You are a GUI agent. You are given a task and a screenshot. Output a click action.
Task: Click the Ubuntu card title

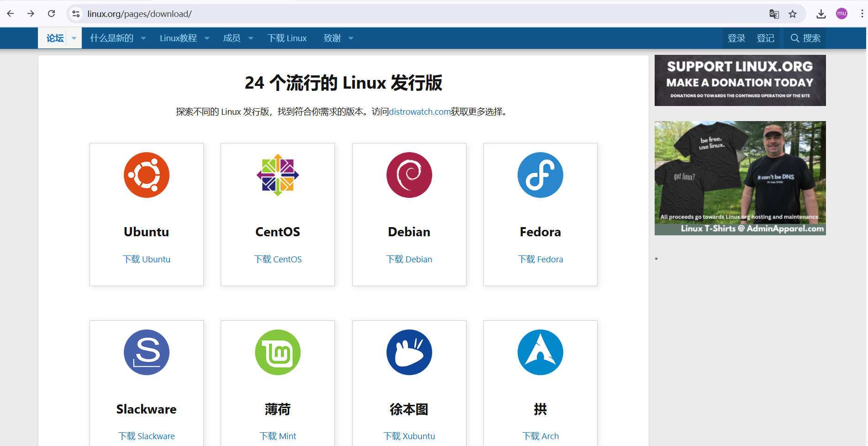(147, 232)
